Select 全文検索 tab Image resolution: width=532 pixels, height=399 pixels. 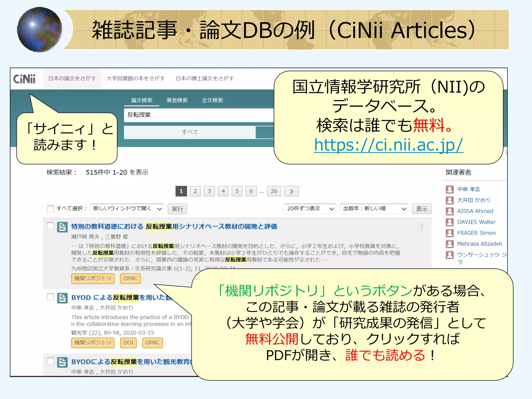(x=212, y=100)
